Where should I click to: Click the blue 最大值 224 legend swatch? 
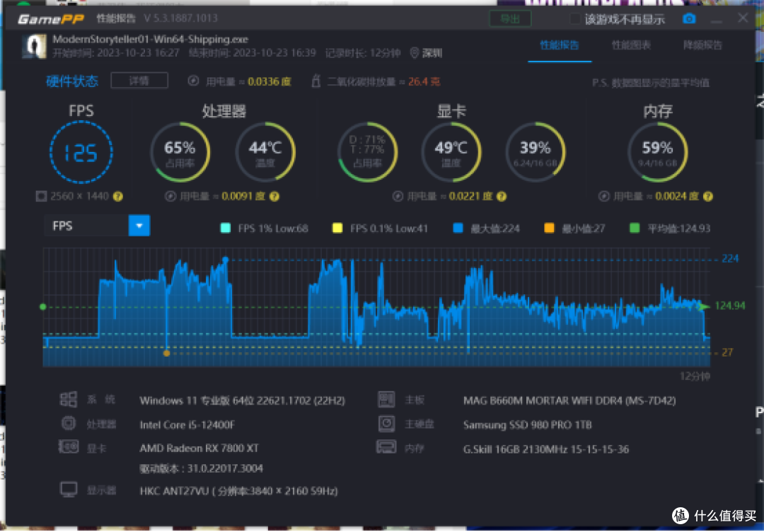tap(458, 228)
